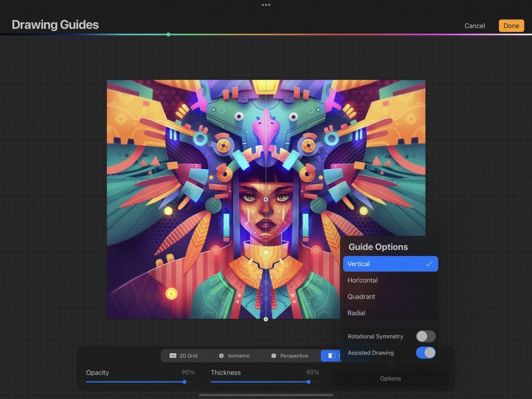The height and width of the screenshot is (399, 532).
Task: Tap the center symmetry point on the portrait
Action: coord(265,200)
